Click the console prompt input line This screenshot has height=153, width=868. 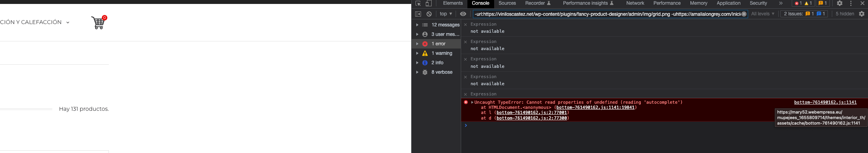point(664,125)
